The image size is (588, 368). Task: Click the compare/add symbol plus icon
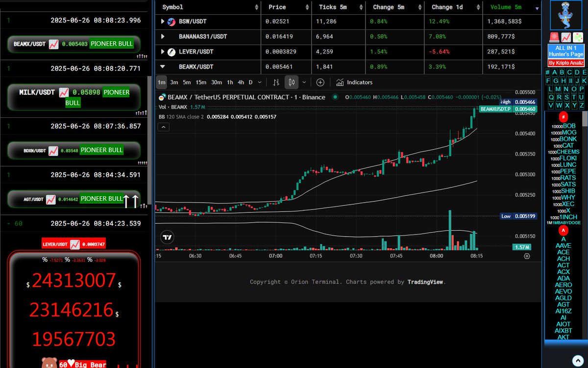coord(320,82)
